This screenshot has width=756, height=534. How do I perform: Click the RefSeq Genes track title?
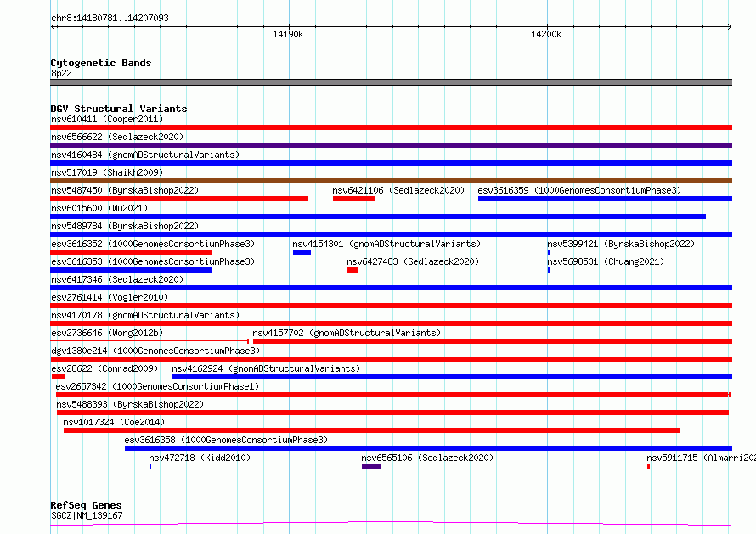(x=86, y=505)
